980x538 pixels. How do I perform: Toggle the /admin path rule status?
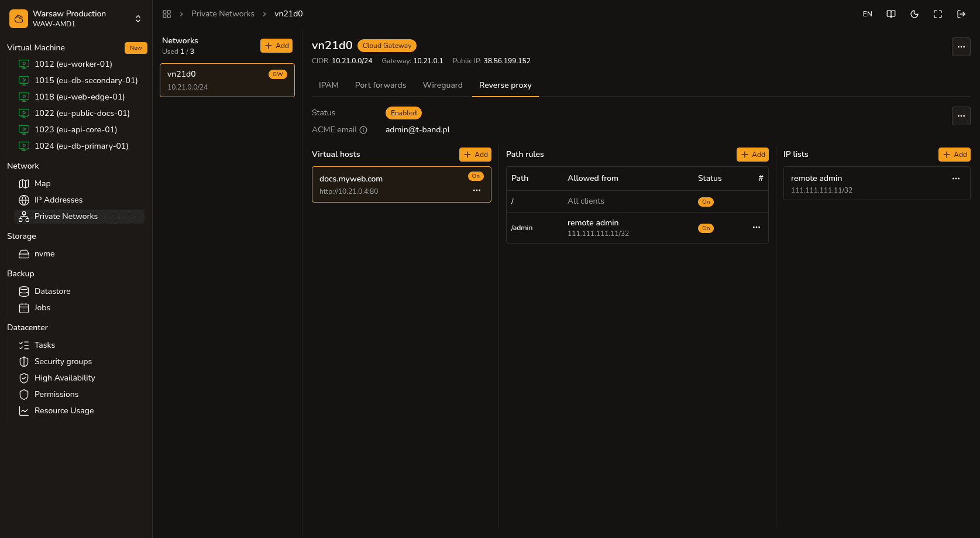tap(706, 228)
